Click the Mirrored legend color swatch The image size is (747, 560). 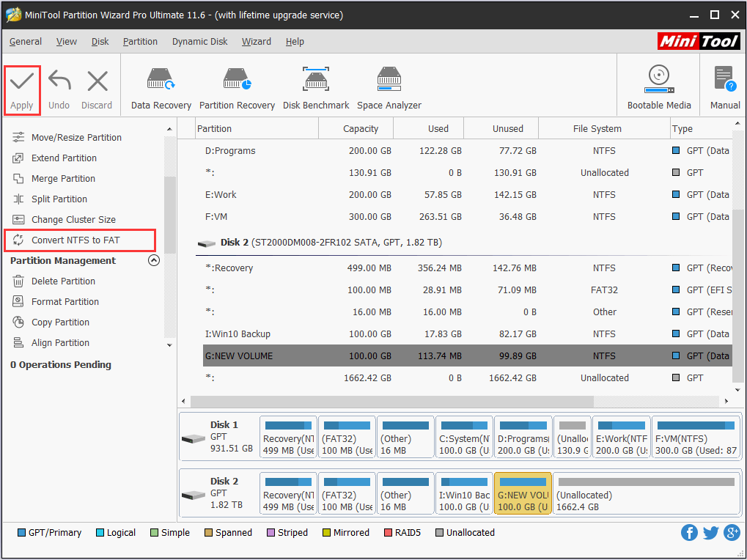tap(326, 532)
